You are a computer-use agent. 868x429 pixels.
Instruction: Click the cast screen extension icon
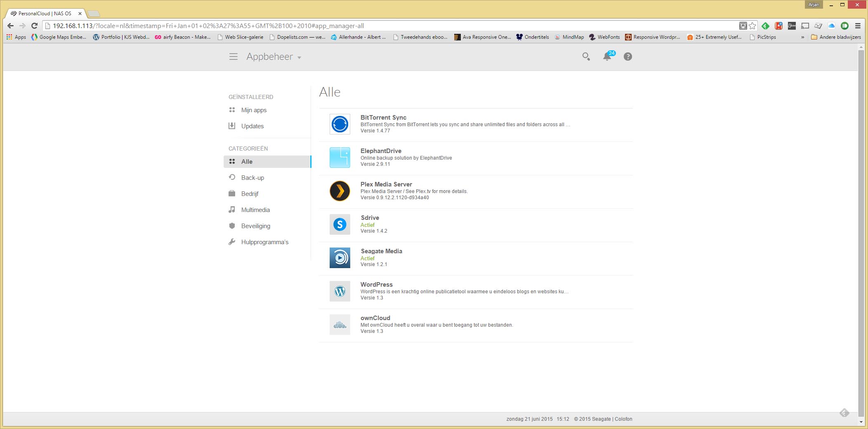(x=805, y=26)
